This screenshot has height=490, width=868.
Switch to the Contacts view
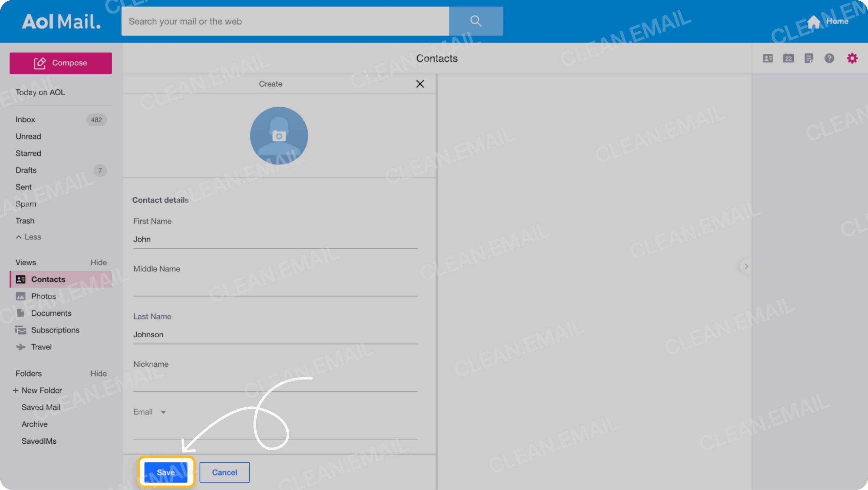(48, 279)
